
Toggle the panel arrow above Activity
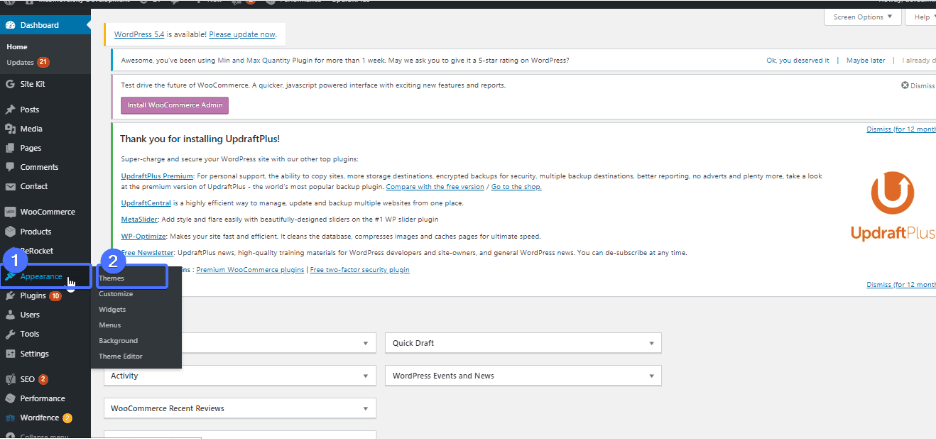[365, 343]
